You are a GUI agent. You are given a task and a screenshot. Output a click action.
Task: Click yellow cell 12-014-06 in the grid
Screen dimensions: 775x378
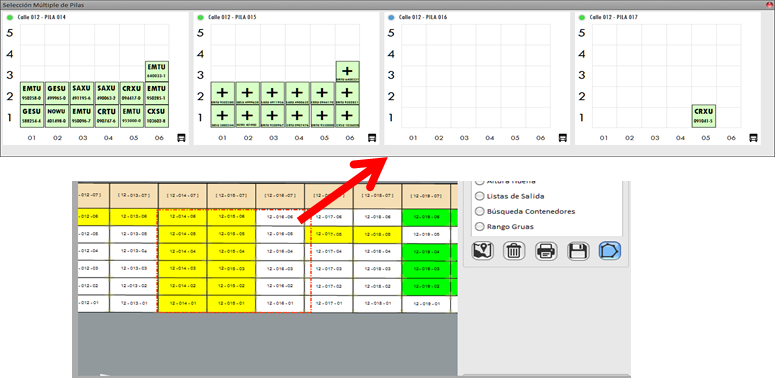(182, 216)
